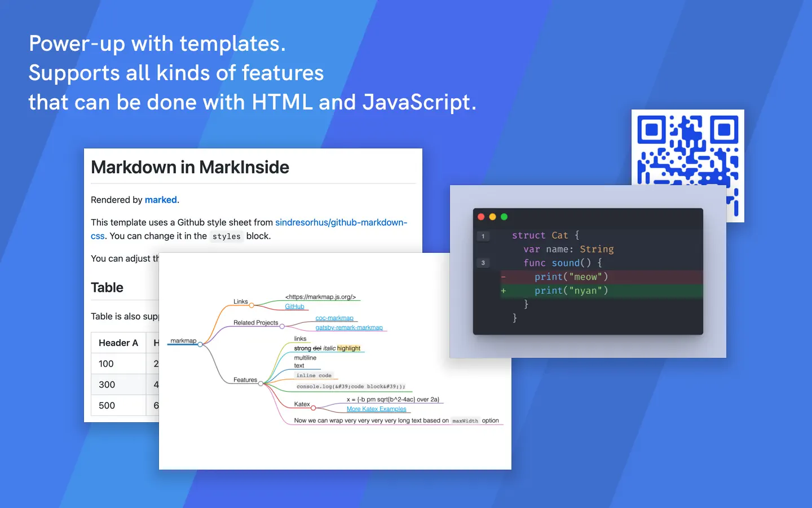The image size is (812, 508).
Task: Click the inline 'styles' code word
Action: (227, 237)
